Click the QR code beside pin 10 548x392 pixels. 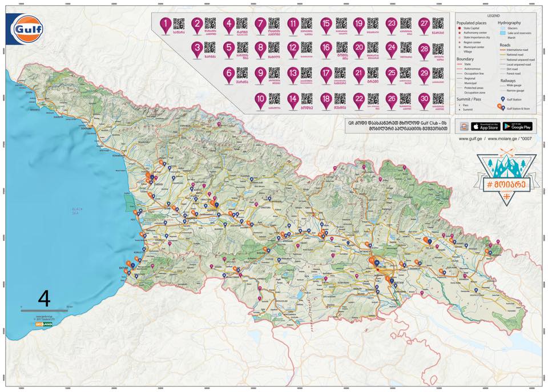[275, 99]
